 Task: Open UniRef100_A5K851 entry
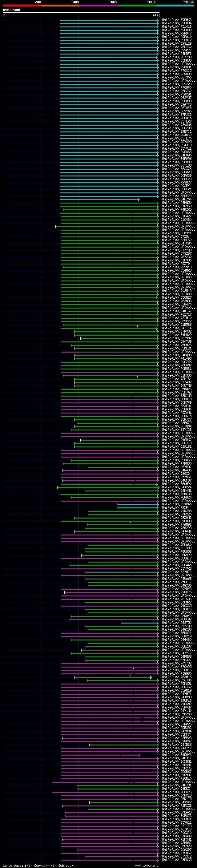click(x=177, y=684)
